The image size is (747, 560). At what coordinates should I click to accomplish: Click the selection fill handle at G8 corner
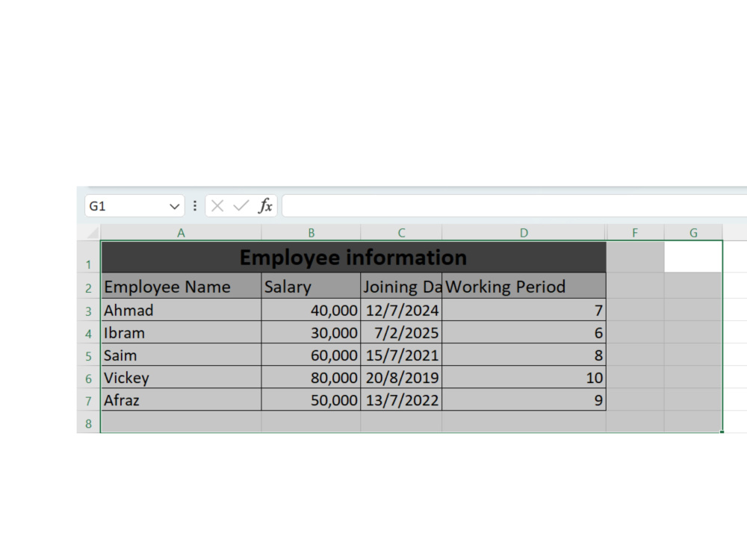point(722,432)
